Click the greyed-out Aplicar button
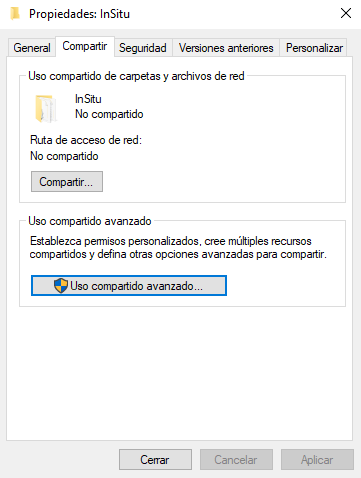The image size is (361, 478). 317,460
